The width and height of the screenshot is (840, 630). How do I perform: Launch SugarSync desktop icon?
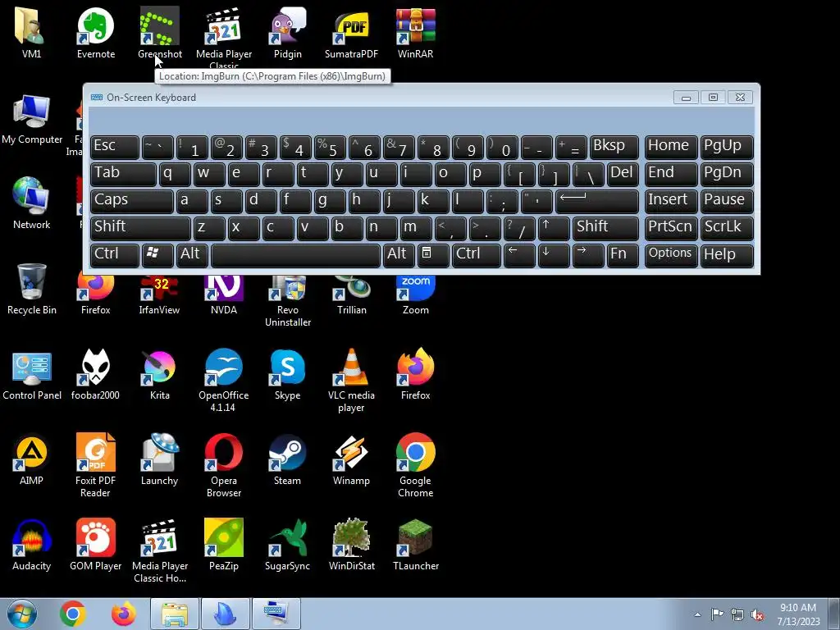[288, 546]
